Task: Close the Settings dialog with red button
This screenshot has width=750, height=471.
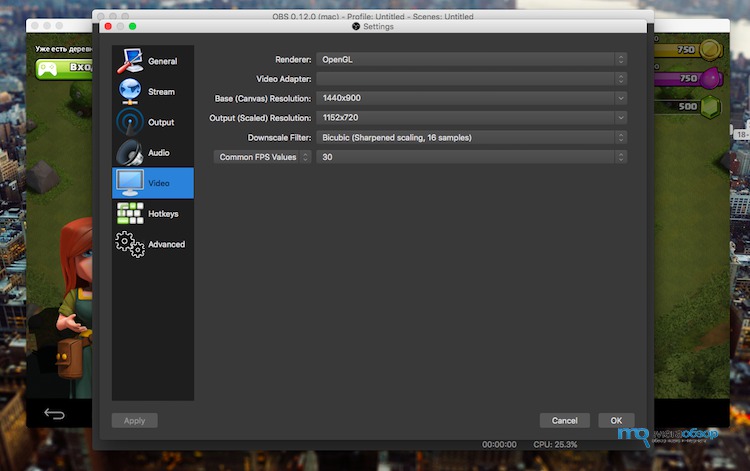Action: coord(108,26)
